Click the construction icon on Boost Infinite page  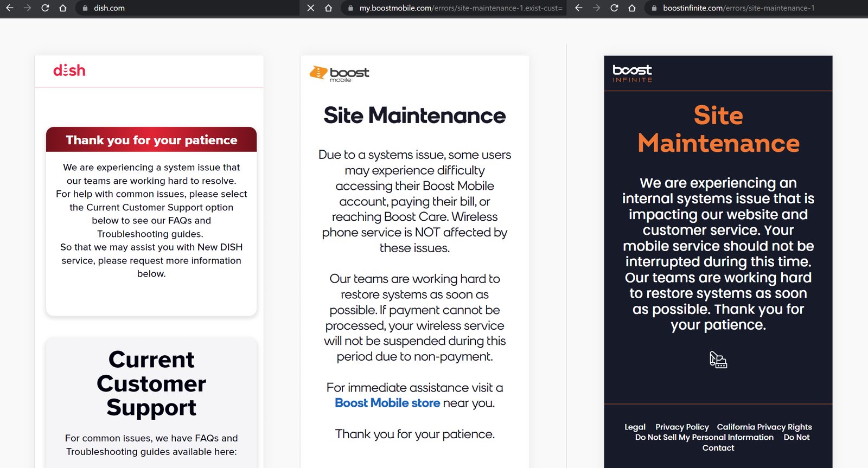(718, 360)
